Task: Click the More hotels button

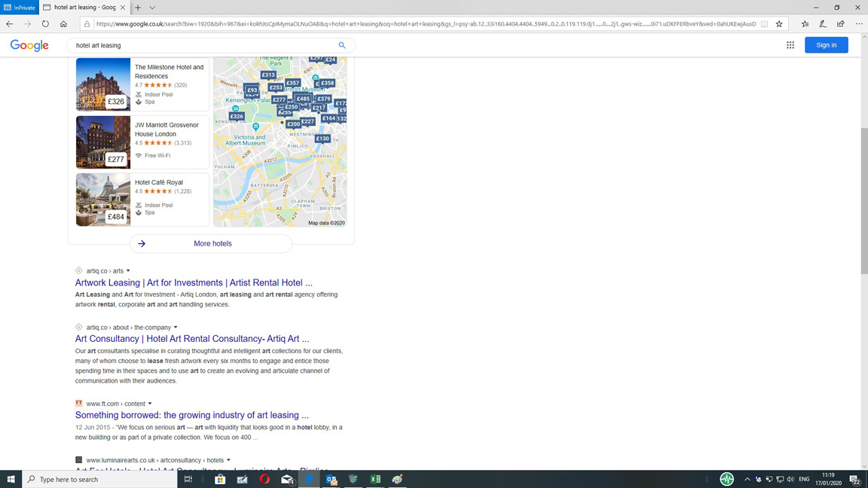Action: 211,244
